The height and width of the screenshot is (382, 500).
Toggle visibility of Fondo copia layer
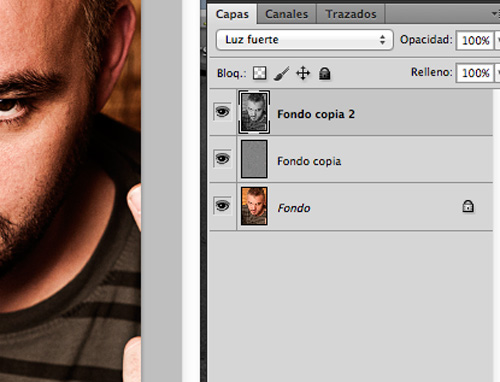click(222, 159)
